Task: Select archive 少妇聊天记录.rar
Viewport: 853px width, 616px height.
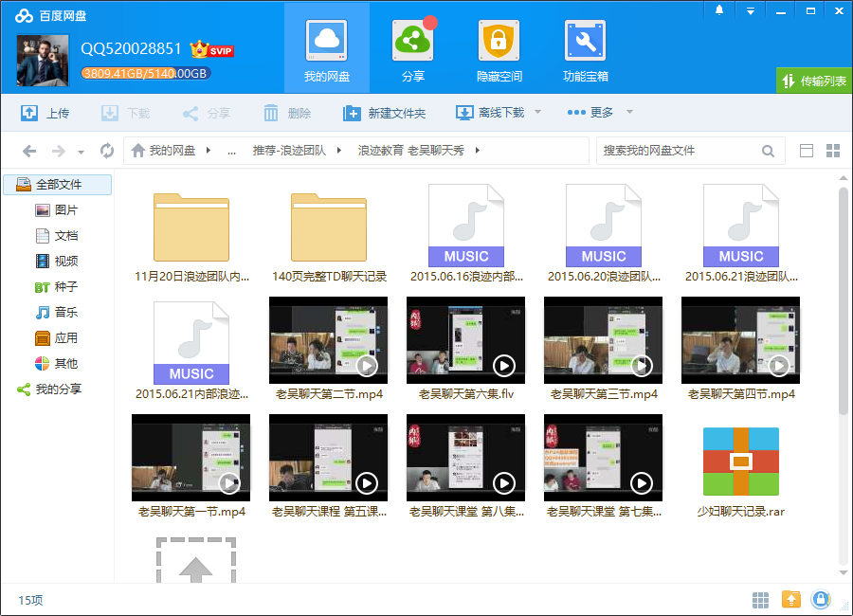Action: 741,470
